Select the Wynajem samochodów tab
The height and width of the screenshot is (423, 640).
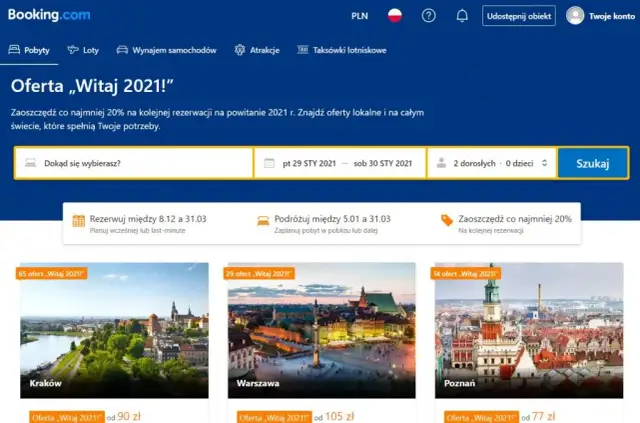[x=167, y=50]
